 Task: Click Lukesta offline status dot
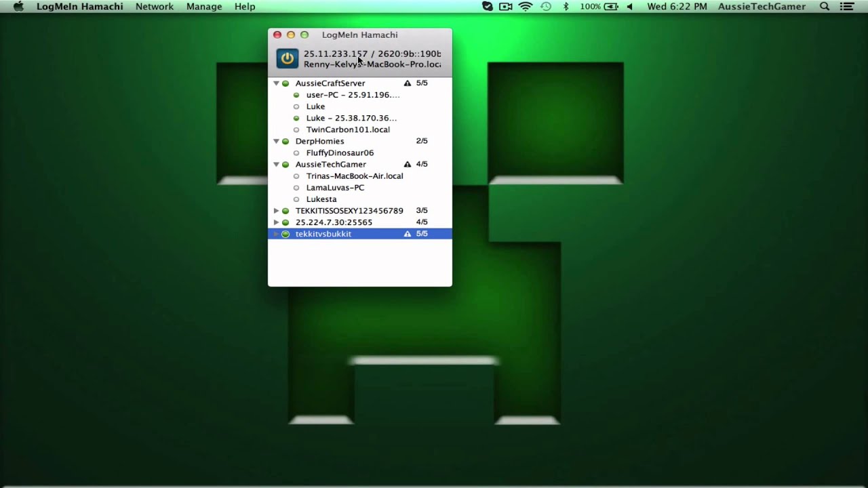pyautogui.click(x=296, y=199)
